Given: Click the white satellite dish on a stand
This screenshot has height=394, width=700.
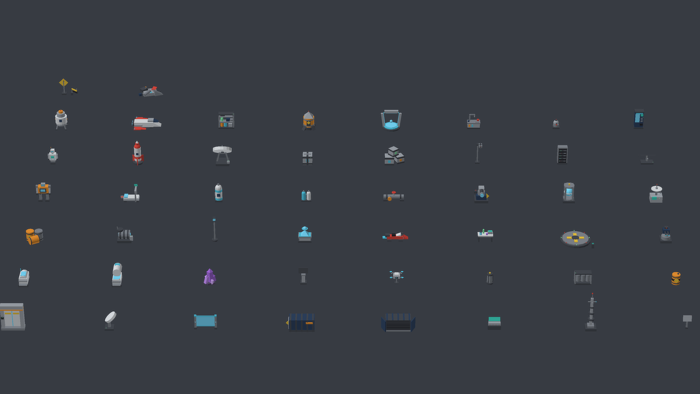Looking at the screenshot, I should pos(110,320).
